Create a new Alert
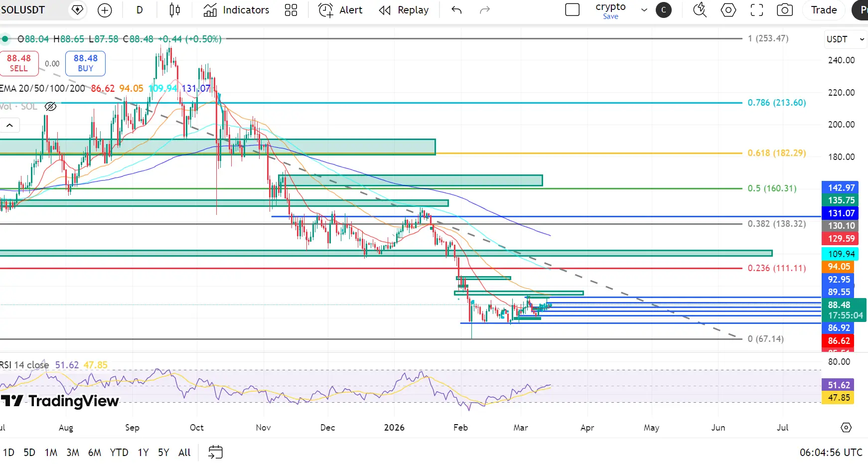The image size is (868, 464). coord(340,10)
